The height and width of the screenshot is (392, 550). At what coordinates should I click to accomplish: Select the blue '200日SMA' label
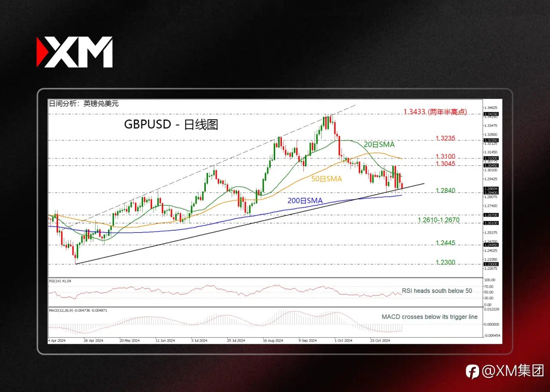click(305, 201)
